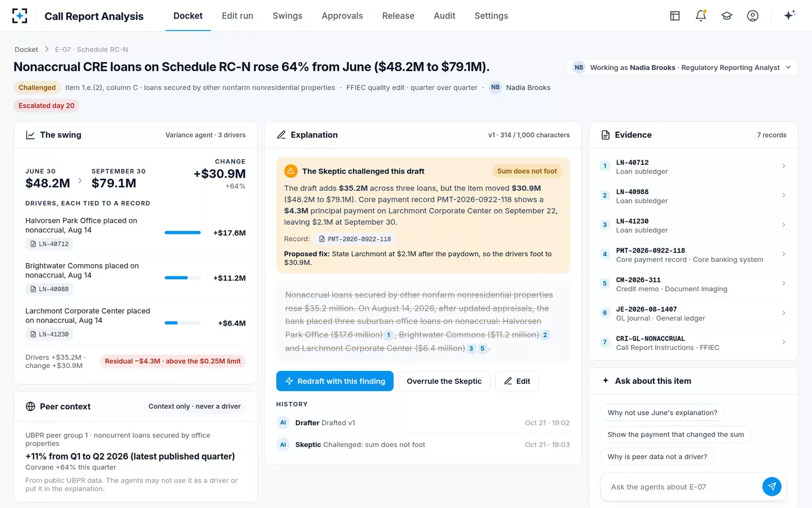This screenshot has height=508, width=812.
Task: Expand evidence record CM-2026-311 credit memo
Action: [x=693, y=284]
